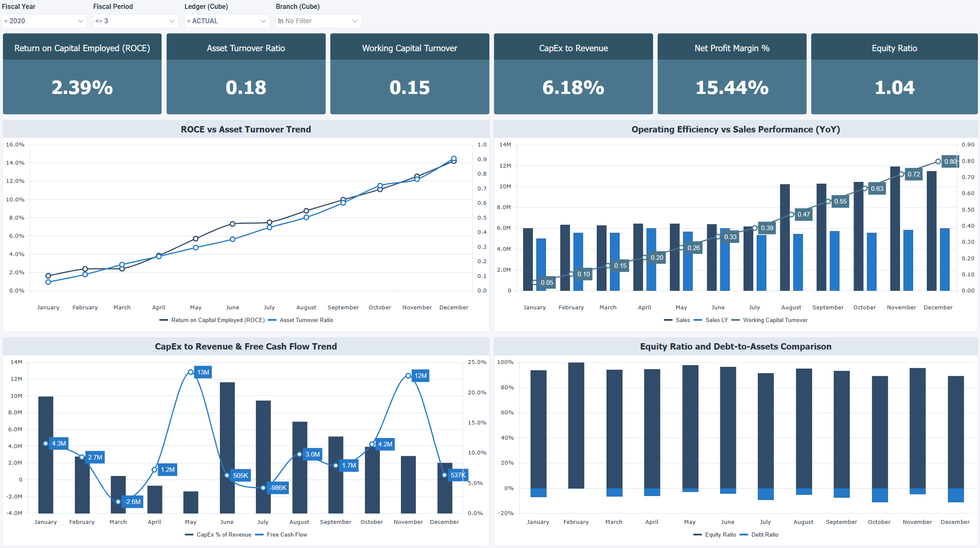Hide the Sales series via legend
This screenshot has height=548, width=980.
[x=682, y=320]
